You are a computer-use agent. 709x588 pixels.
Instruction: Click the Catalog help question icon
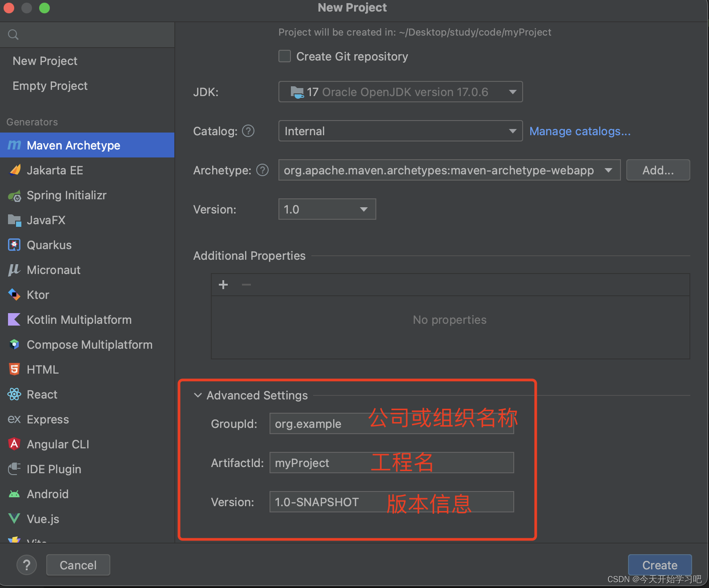[x=248, y=131]
